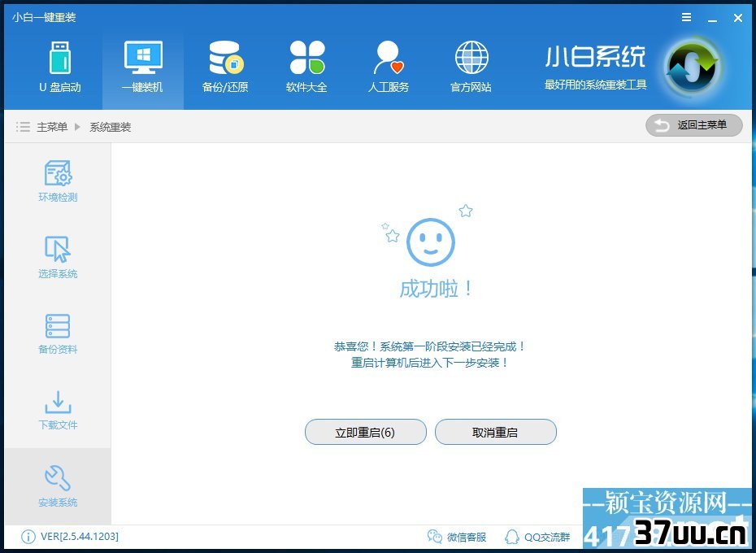Select the 下载文件 download files step
The height and width of the screenshot is (553, 756).
[x=58, y=410]
